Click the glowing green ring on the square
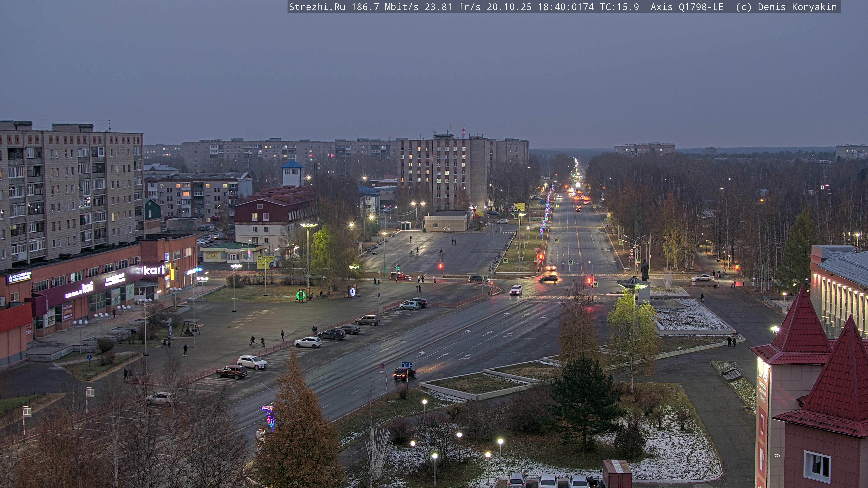The height and width of the screenshot is (488, 868). [300, 295]
